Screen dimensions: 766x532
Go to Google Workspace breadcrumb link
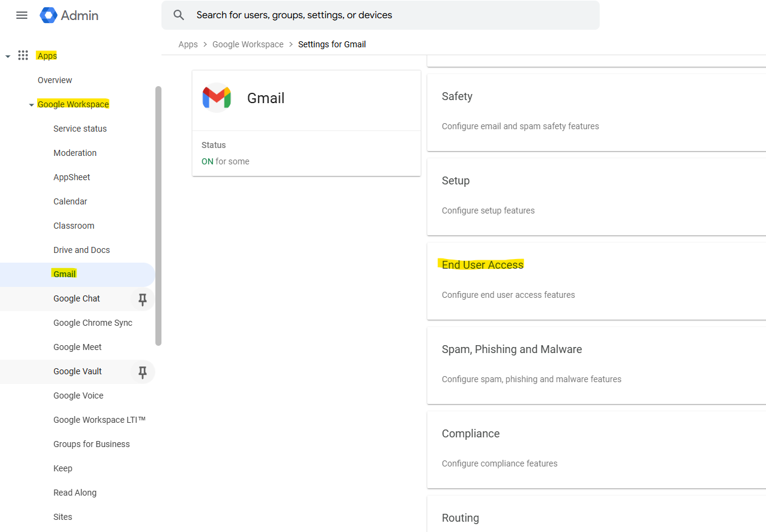pyautogui.click(x=248, y=44)
